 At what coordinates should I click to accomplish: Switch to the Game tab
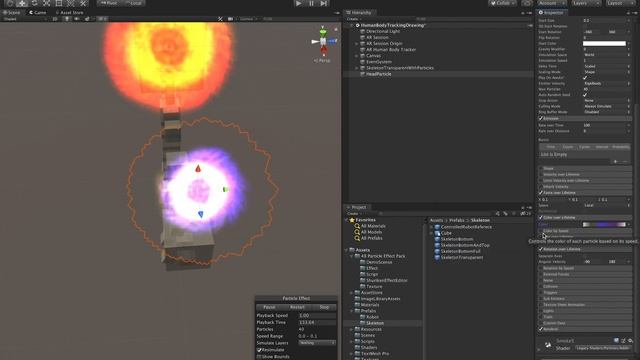[38, 13]
